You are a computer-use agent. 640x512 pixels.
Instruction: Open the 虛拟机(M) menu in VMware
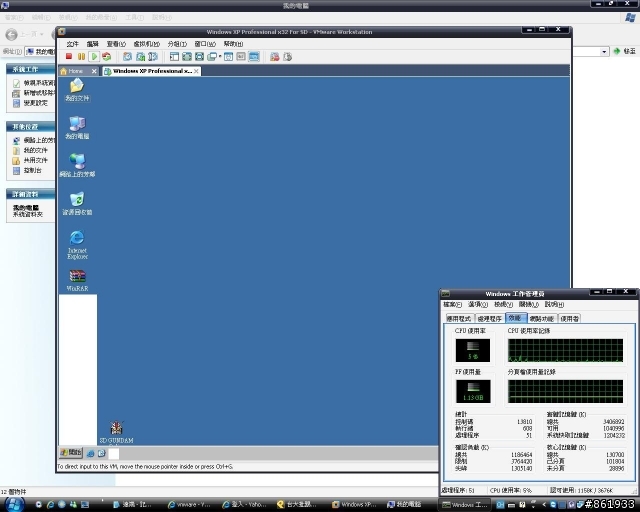(147, 44)
